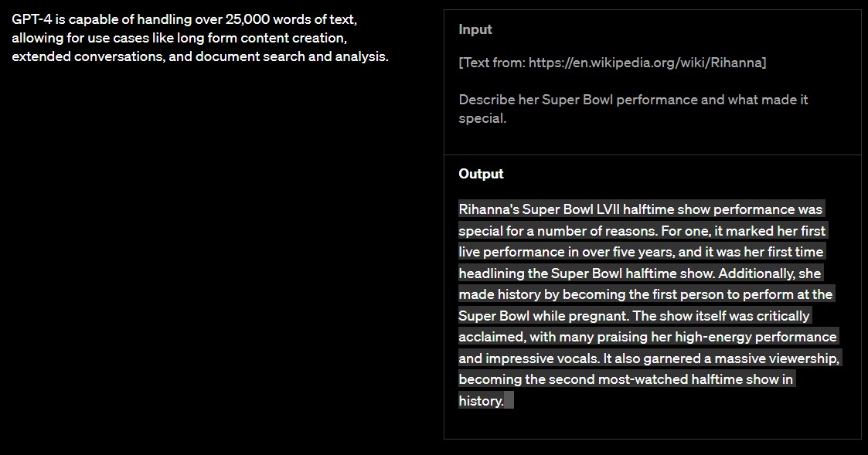Click "impressive vocals" in the output
Viewport: 868px width, 455px height.
click(x=540, y=358)
